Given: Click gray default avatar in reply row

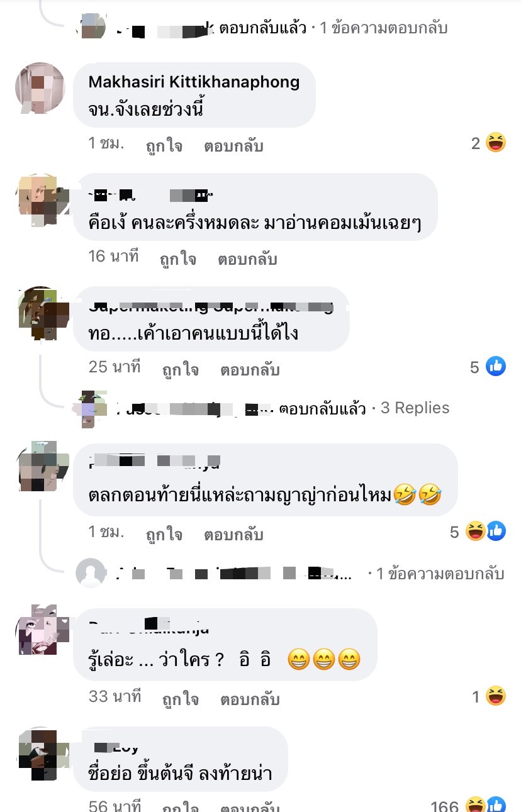Looking at the screenshot, I should (91, 573).
